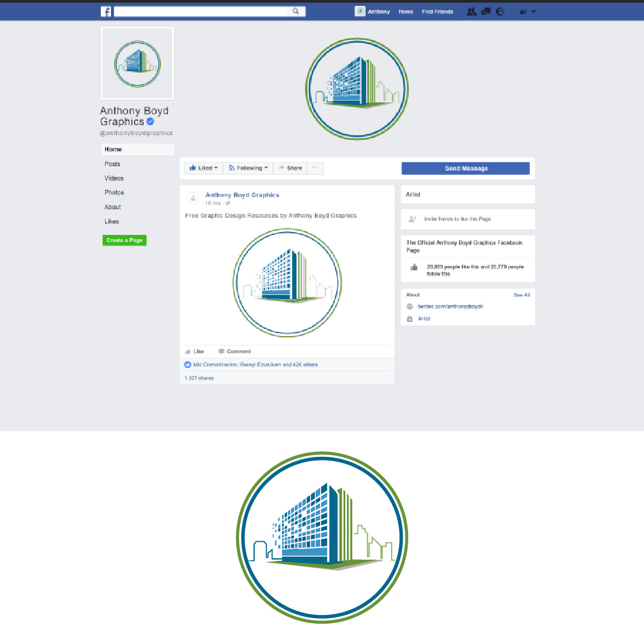The width and height of the screenshot is (644, 644).
Task: Open Likes section in sidebar
Action: [112, 221]
